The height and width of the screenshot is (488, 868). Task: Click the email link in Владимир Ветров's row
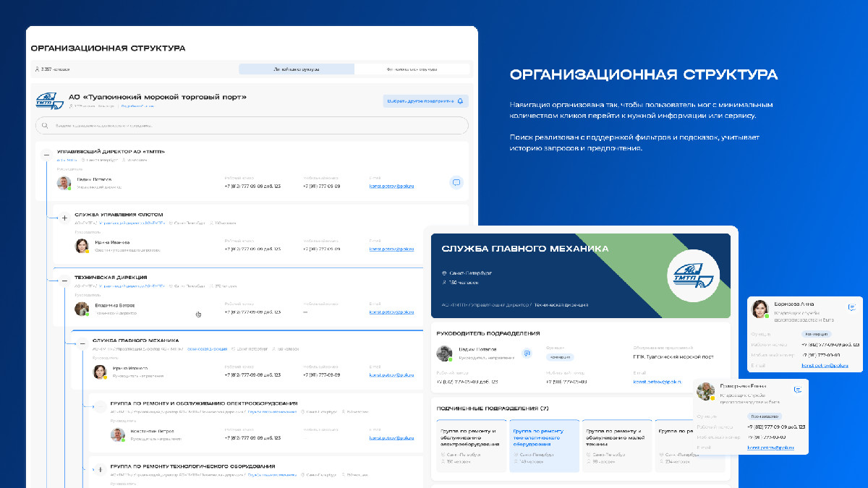click(x=391, y=312)
